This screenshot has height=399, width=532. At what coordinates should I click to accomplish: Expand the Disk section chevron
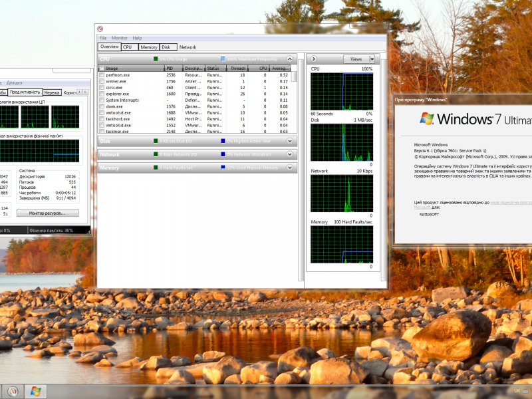pyautogui.click(x=289, y=141)
